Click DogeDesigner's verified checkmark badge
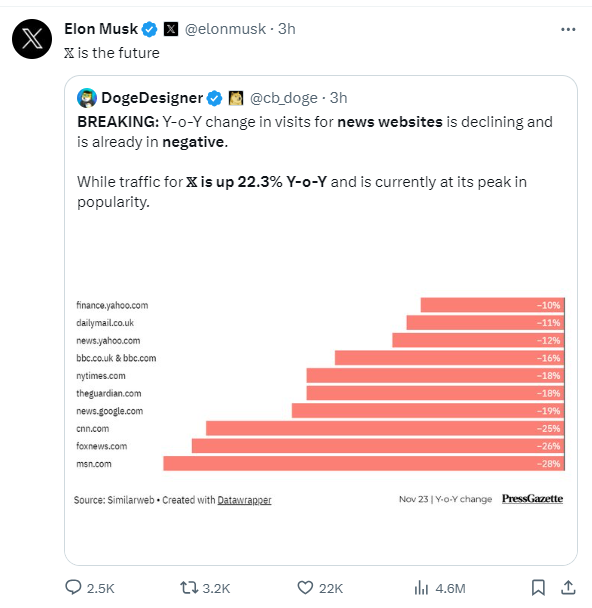 [x=214, y=98]
